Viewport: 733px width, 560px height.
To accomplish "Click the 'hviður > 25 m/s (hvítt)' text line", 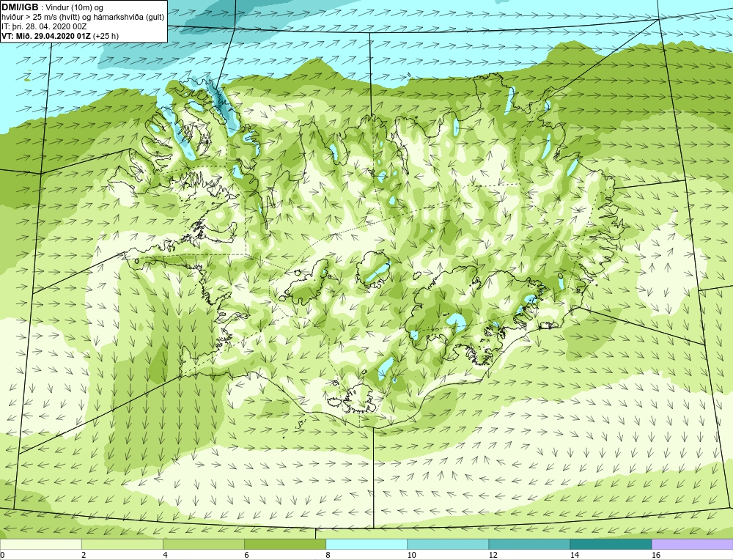I will pos(83,18).
